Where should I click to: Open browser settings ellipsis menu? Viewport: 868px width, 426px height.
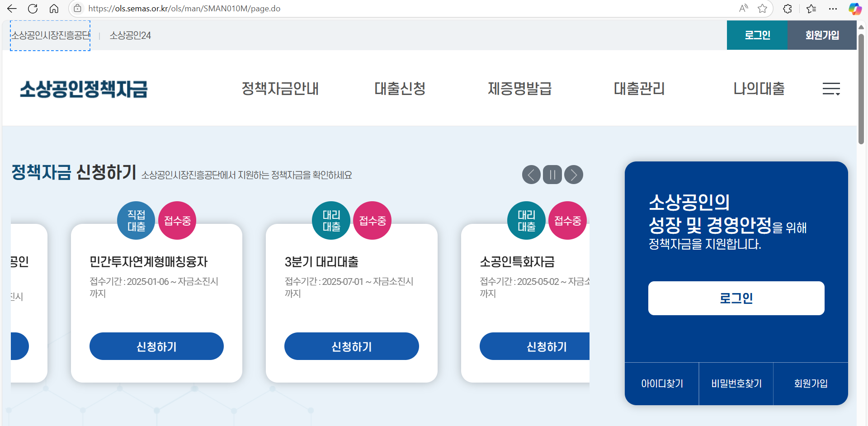tap(833, 9)
